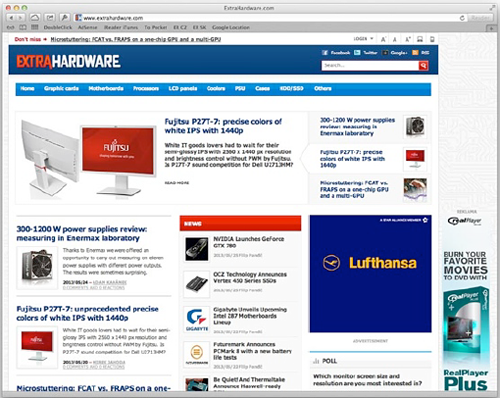Click into the site Search field
Screen dimensions: 500x398
tap(370, 65)
